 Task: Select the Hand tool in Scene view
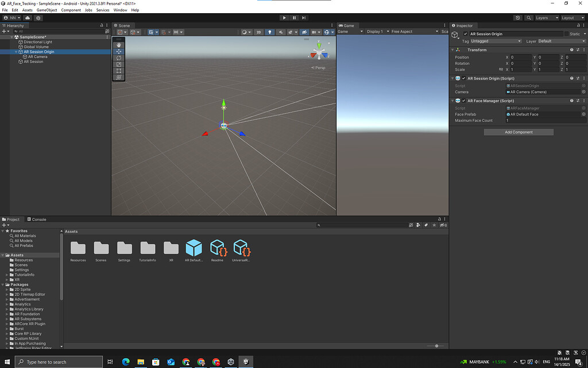point(119,45)
